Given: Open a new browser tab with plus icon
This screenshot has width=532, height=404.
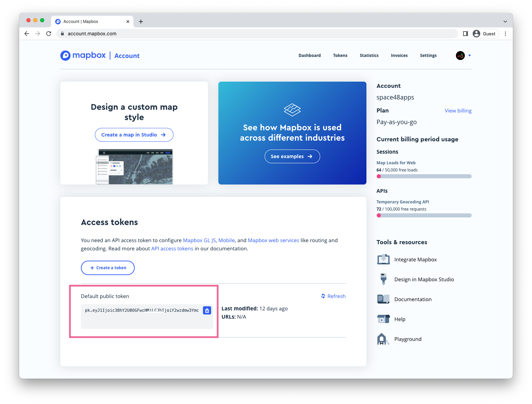Looking at the screenshot, I should pos(141,22).
